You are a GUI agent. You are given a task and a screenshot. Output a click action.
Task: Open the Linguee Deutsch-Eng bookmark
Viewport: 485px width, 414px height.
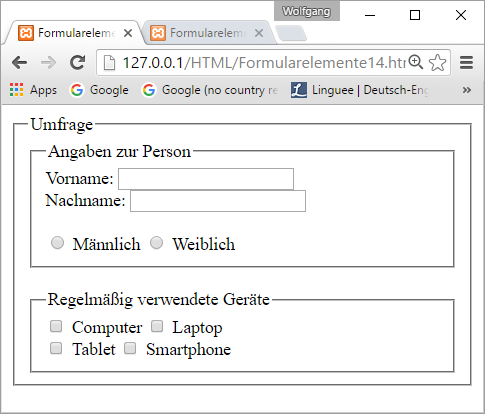click(x=359, y=90)
